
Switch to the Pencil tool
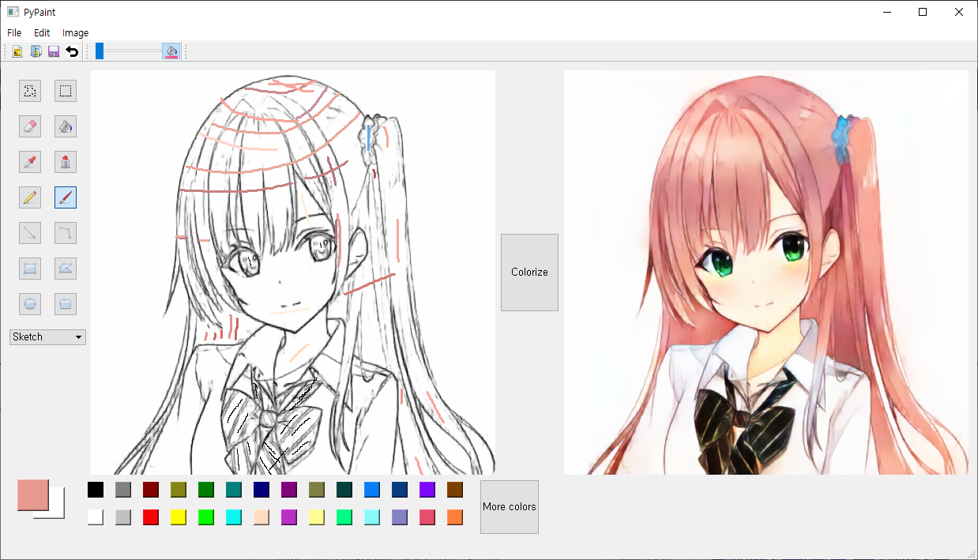pyautogui.click(x=30, y=197)
